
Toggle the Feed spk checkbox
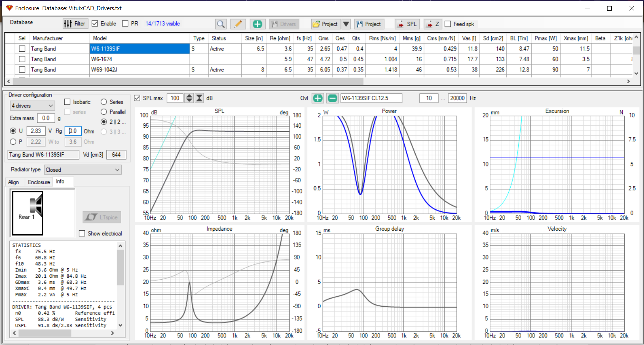coord(448,24)
